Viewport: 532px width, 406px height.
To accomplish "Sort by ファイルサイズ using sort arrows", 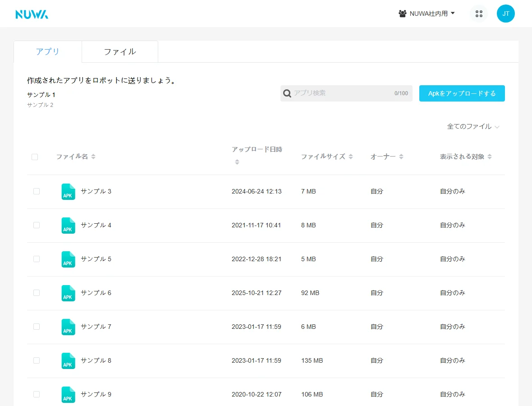I will 351,157.
